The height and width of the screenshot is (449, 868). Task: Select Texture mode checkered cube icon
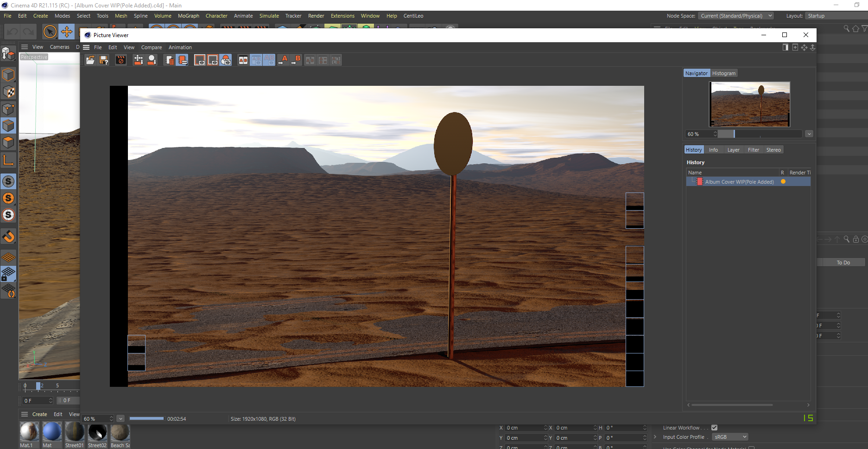(x=8, y=92)
